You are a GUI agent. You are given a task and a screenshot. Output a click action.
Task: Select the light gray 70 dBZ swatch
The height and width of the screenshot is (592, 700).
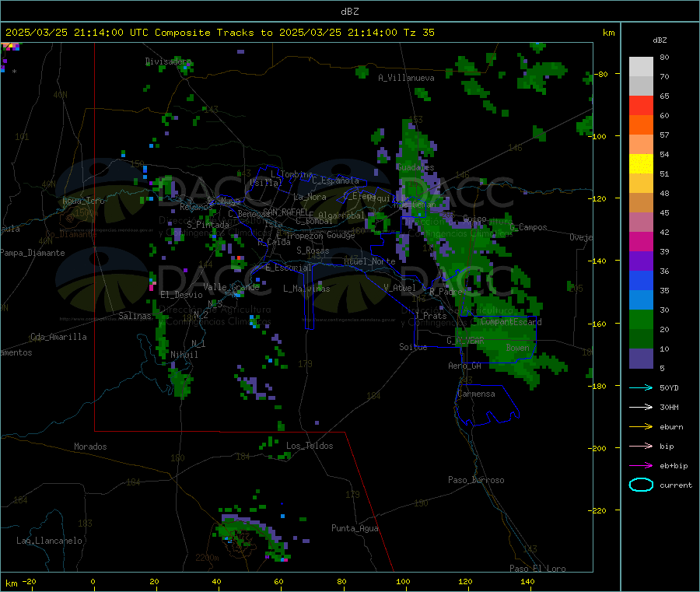pyautogui.click(x=641, y=67)
